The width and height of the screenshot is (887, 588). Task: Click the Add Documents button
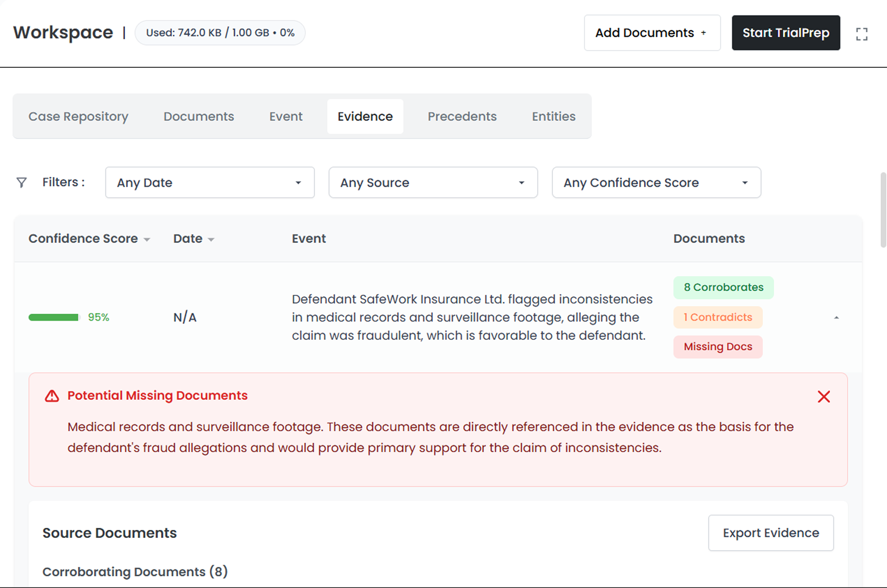tap(652, 33)
